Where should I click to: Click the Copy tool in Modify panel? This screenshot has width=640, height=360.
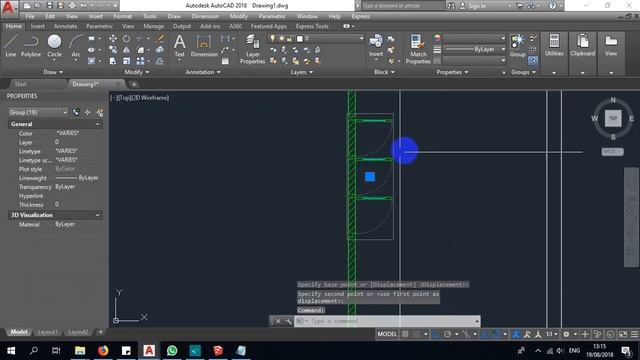[x=113, y=50]
